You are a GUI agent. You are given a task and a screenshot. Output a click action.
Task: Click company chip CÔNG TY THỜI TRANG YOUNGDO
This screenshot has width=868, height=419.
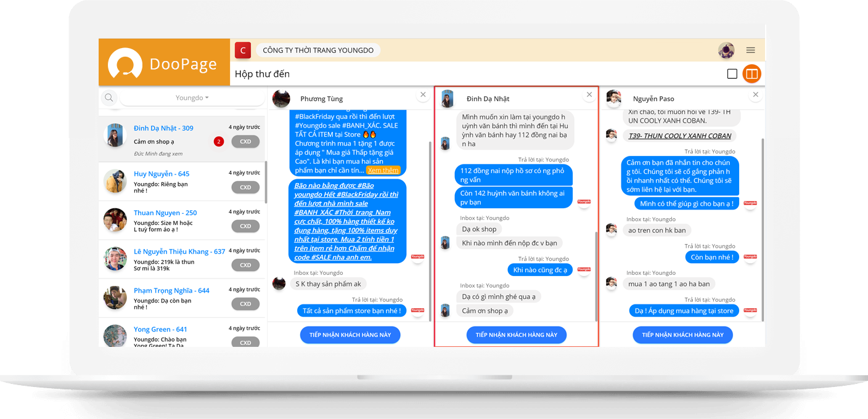coord(317,51)
